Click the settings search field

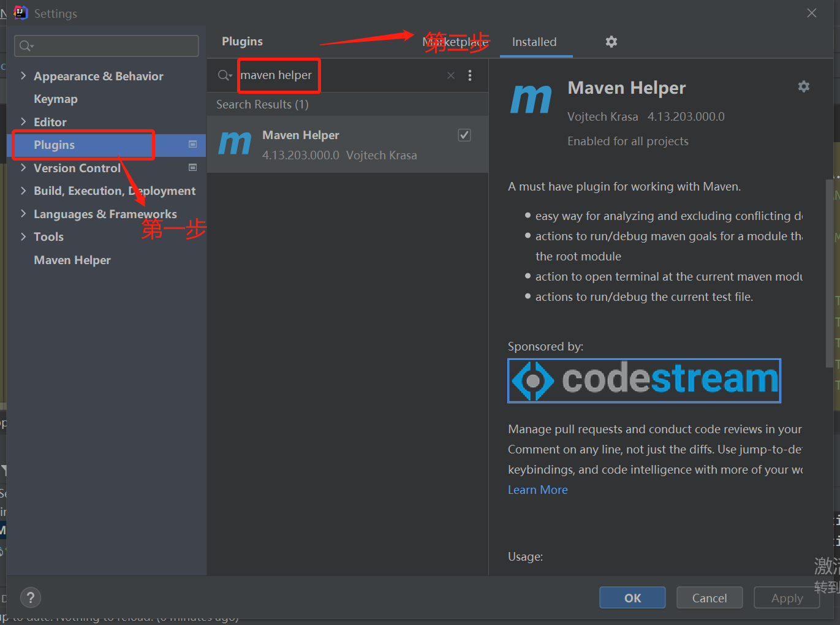[107, 46]
